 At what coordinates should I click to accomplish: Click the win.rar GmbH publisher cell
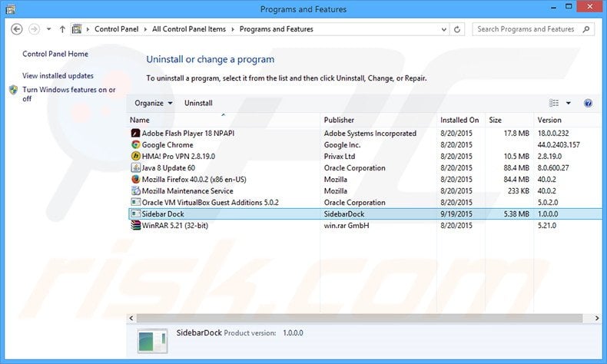coord(347,226)
